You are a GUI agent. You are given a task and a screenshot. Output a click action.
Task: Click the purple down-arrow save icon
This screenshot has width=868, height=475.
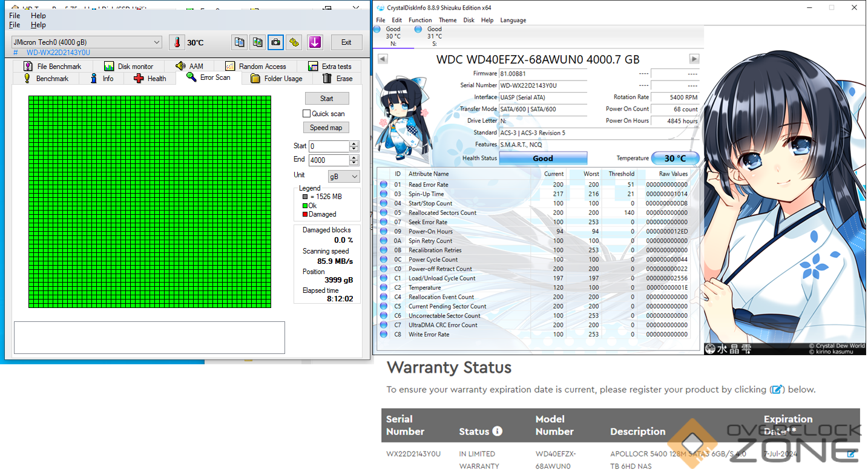314,42
